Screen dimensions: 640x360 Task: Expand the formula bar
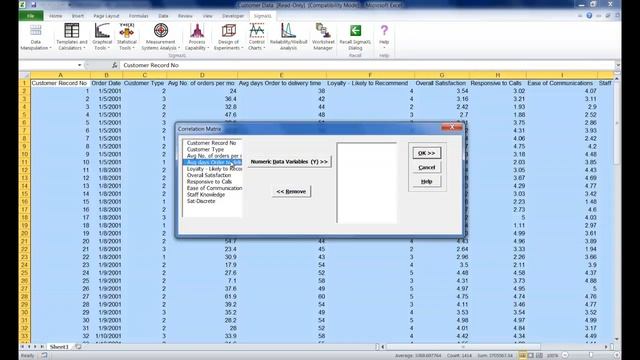[618, 65]
